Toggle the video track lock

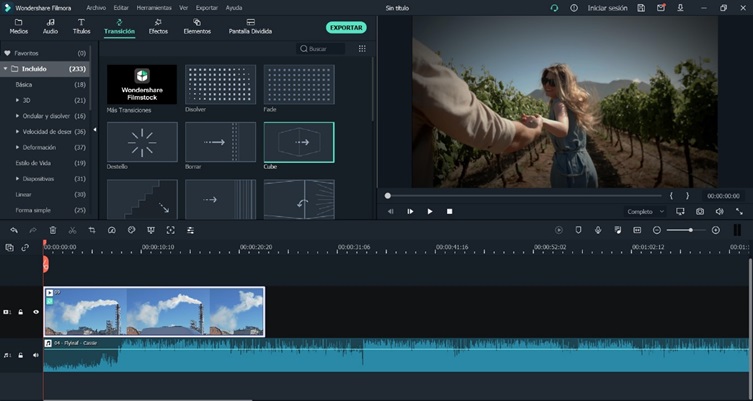point(21,312)
